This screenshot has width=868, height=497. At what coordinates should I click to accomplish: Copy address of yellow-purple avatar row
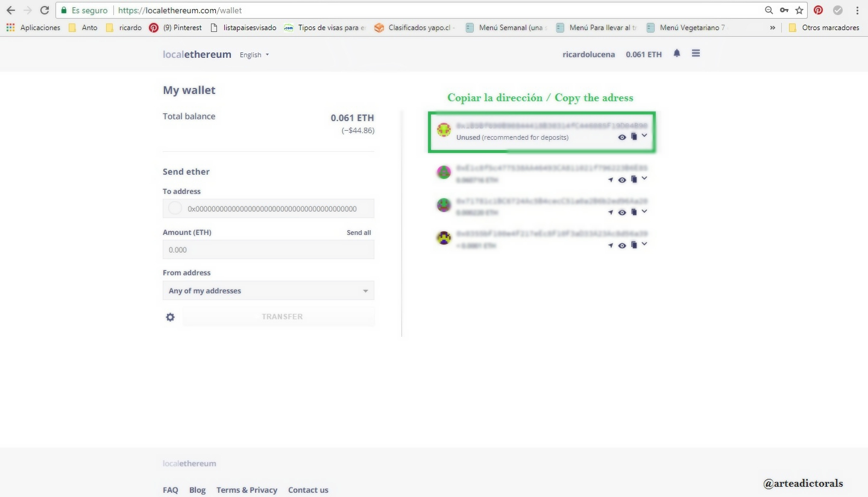click(634, 245)
